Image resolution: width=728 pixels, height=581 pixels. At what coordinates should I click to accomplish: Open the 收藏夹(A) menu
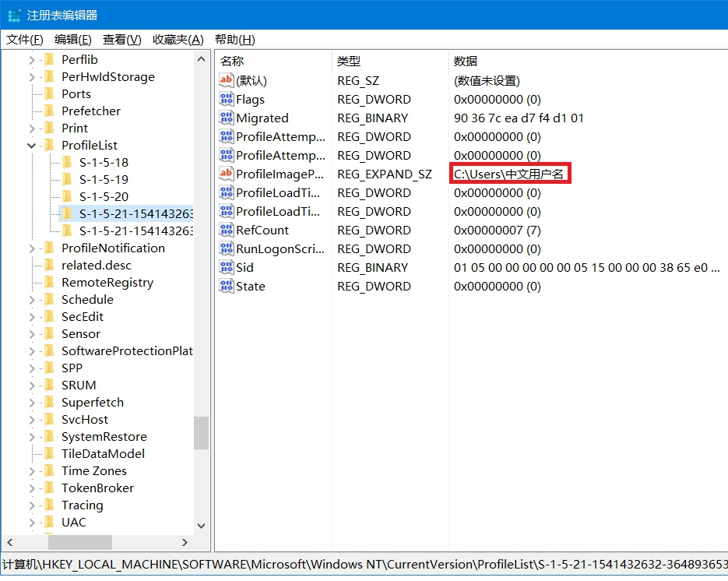(178, 40)
